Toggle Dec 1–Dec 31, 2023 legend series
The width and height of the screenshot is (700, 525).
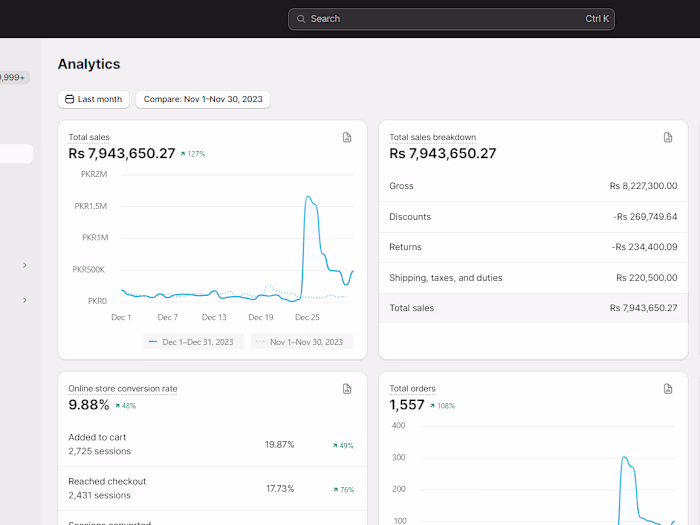pos(193,342)
